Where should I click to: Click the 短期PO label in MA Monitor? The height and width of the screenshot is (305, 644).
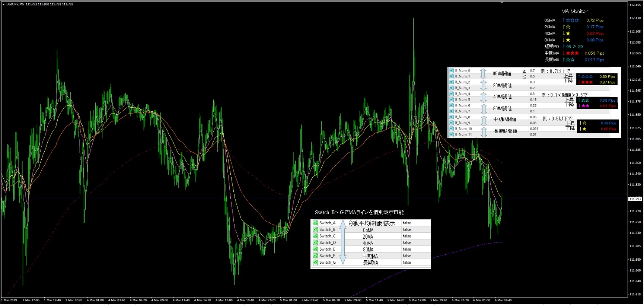point(552,47)
